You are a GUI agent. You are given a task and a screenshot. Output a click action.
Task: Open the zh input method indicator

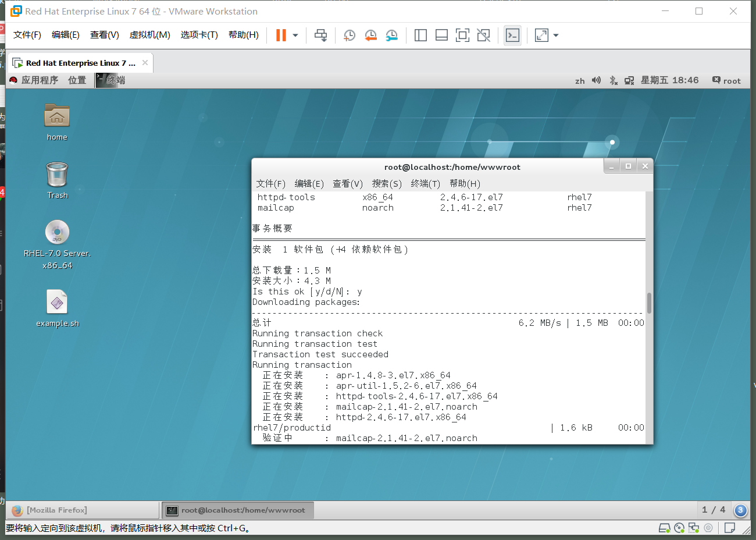pyautogui.click(x=580, y=81)
